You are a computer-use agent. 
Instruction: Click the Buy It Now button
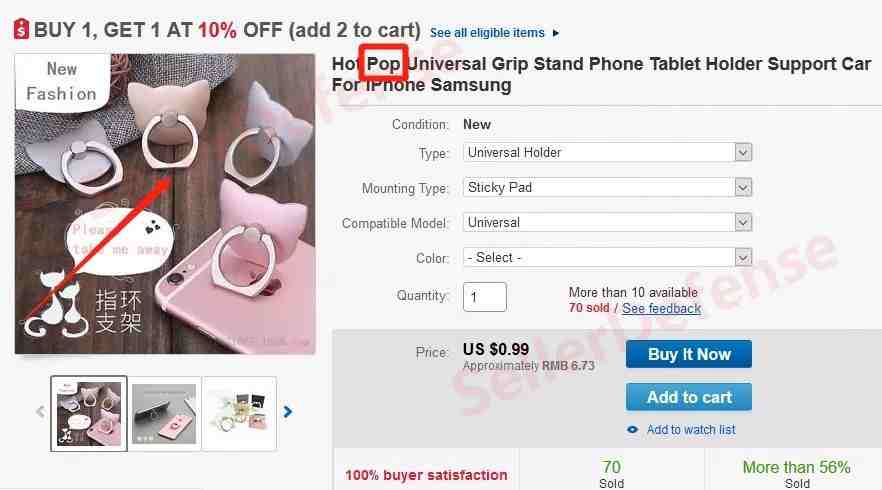tap(689, 354)
